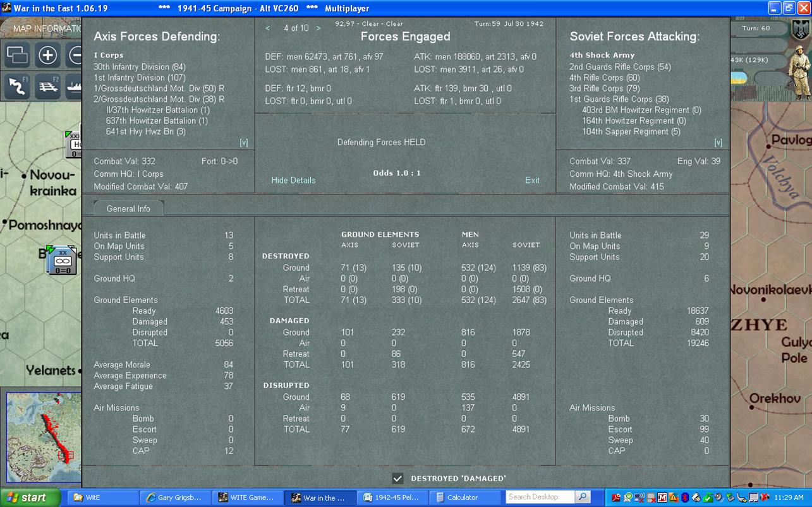Open the General Info tab
This screenshot has height=507, width=812.
tap(128, 208)
